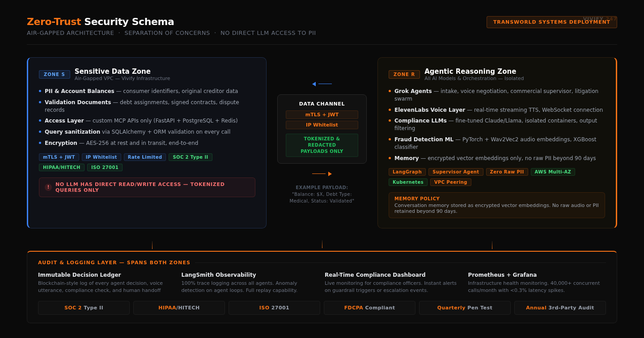Click 'All AI Models & Orchestration — Isolated' caption
The height and width of the screenshot is (338, 644).
474,79
